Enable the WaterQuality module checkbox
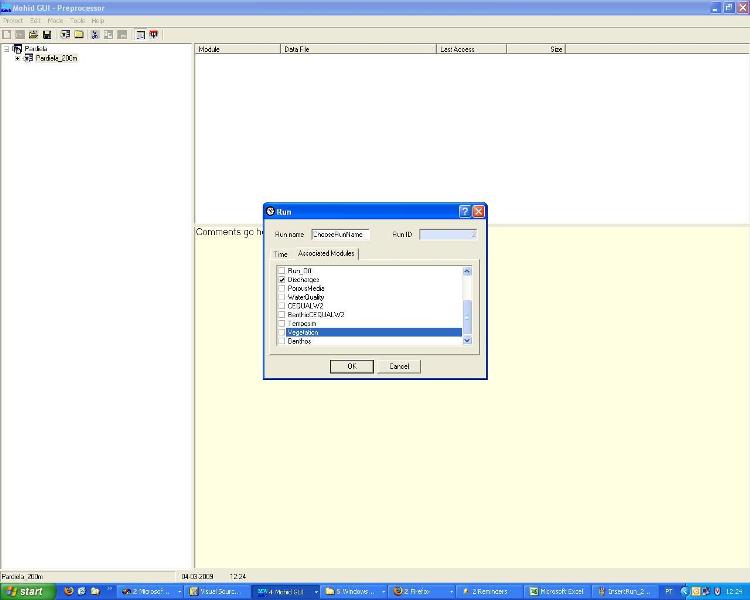Screen dimensions: 750x600 click(281, 297)
